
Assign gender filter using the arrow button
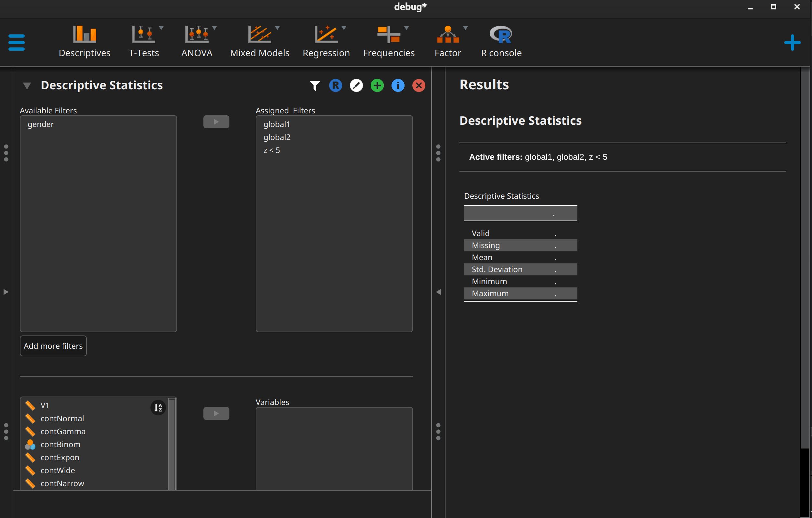point(216,121)
